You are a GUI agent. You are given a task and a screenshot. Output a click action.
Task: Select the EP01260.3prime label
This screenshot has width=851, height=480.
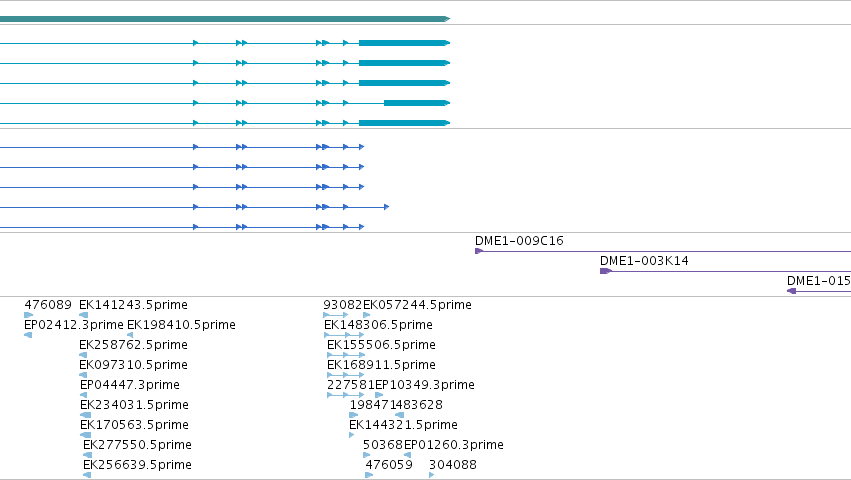pyautogui.click(x=454, y=445)
